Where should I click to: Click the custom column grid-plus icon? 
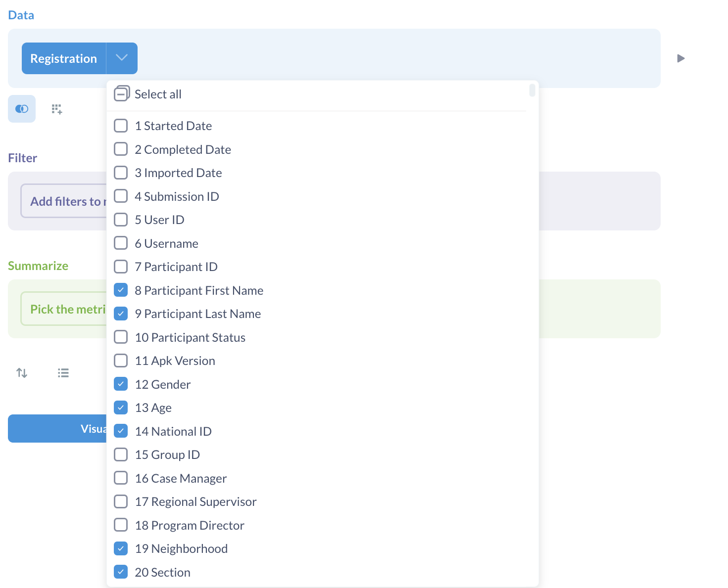pyautogui.click(x=56, y=109)
